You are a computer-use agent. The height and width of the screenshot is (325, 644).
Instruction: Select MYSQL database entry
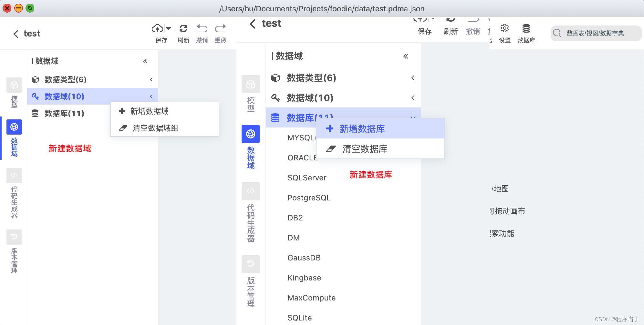point(302,138)
